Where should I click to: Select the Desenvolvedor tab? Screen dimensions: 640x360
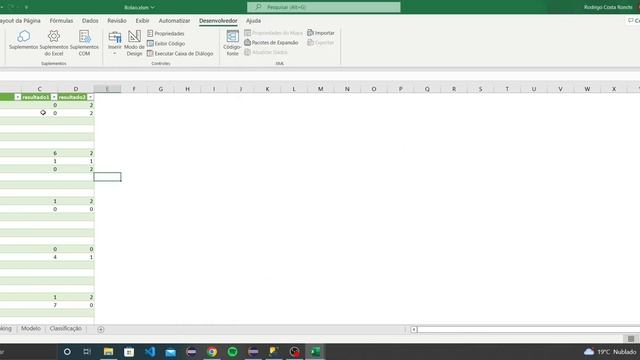click(x=218, y=20)
